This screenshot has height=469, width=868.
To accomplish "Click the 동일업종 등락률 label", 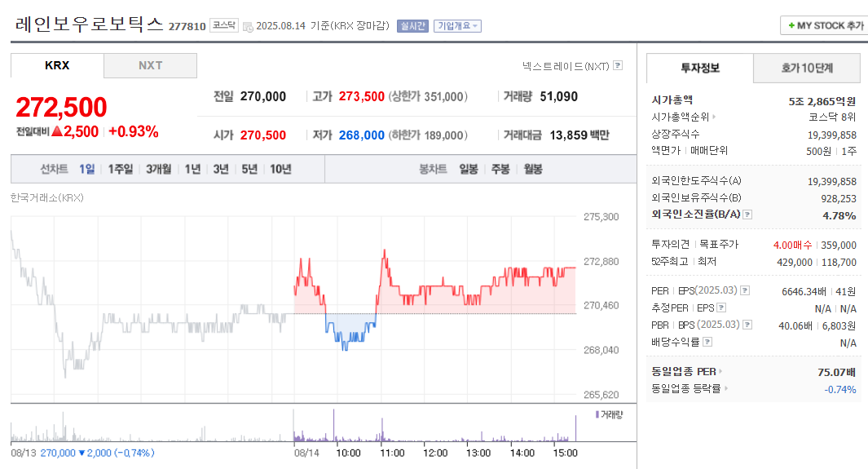I will 686,389.
